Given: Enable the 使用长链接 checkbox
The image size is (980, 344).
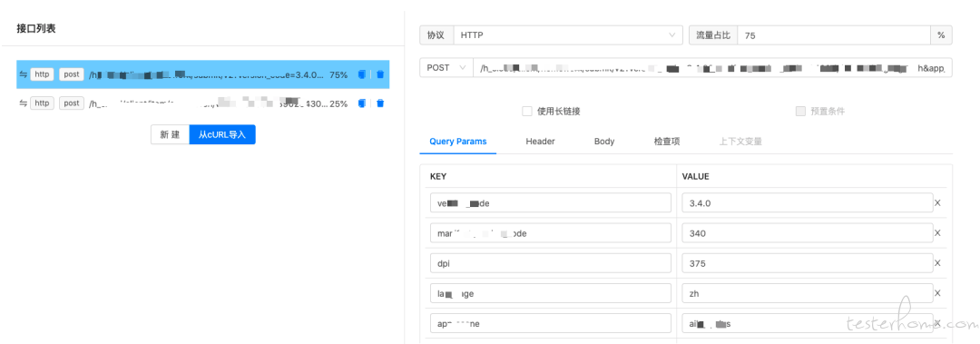Looking at the screenshot, I should pyautogui.click(x=527, y=112).
